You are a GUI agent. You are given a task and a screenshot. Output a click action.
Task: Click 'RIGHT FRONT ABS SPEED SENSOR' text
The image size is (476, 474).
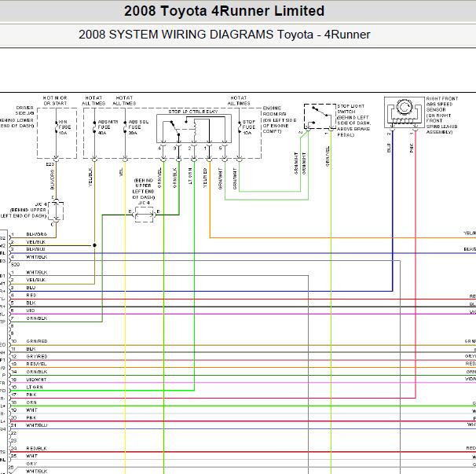pos(442,115)
